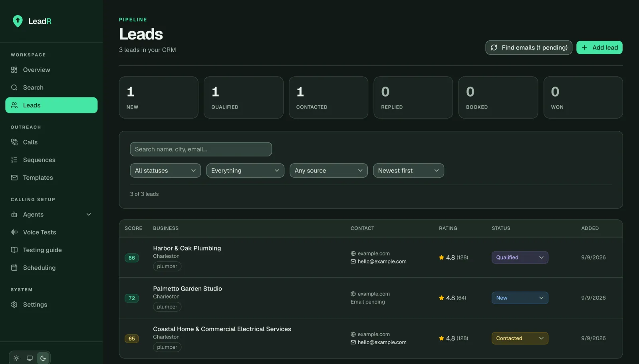Click the Booked count card

(x=498, y=97)
